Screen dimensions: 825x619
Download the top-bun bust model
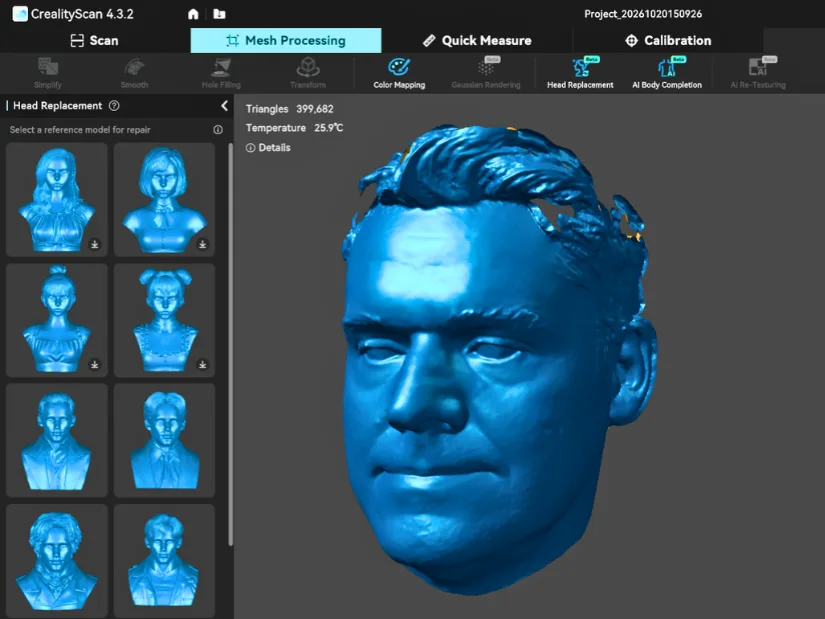click(95, 364)
